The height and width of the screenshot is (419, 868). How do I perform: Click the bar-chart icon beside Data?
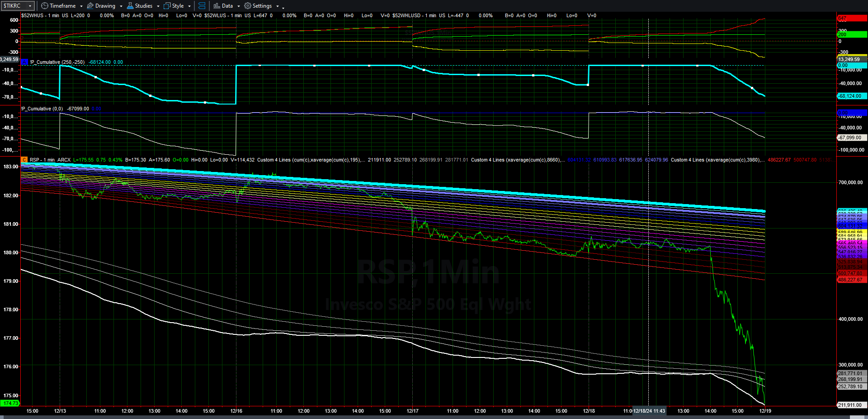(217, 6)
